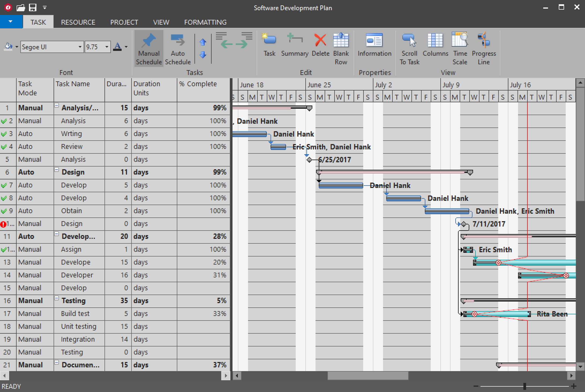
Task: Move task up with blue arrow
Action: (x=203, y=42)
